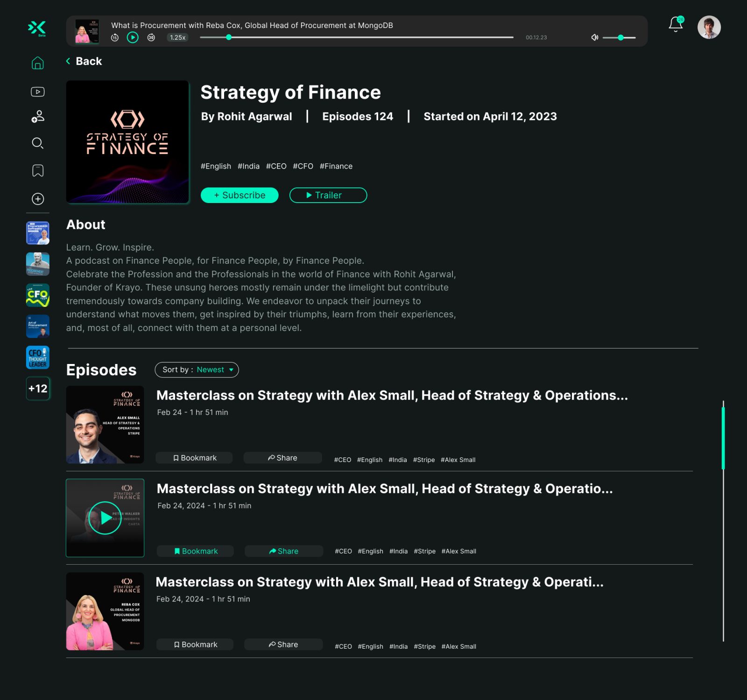Share the first episode in list
The width and height of the screenshot is (747, 700).
[282, 458]
